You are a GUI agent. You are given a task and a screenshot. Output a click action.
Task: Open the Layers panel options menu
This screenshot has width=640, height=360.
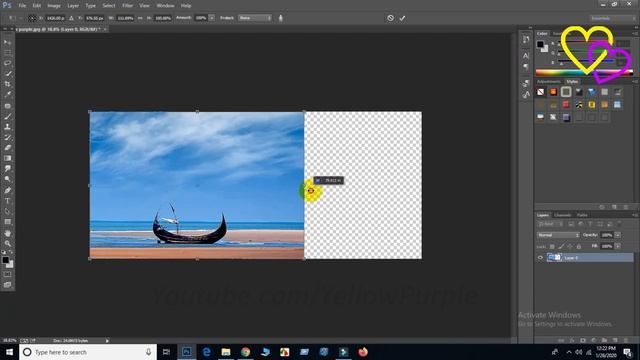tap(635, 215)
